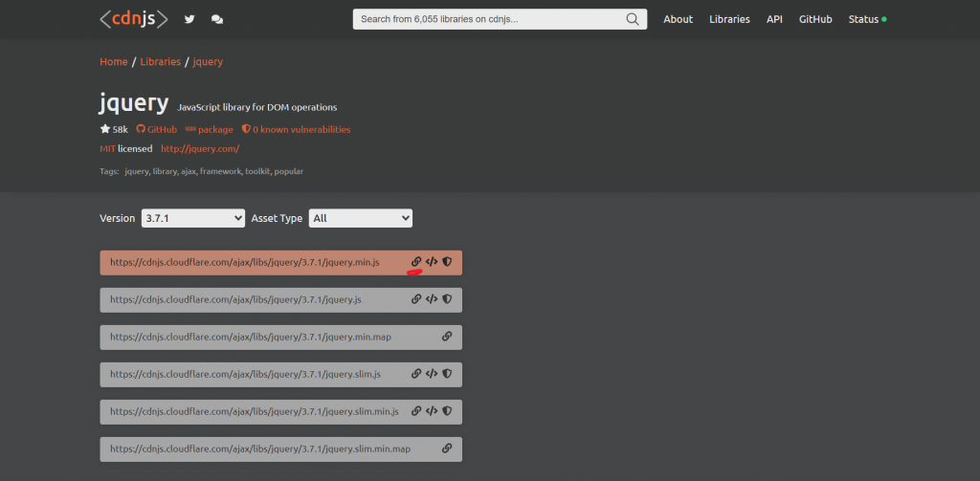Open the Asset Type dropdown

coord(361,218)
